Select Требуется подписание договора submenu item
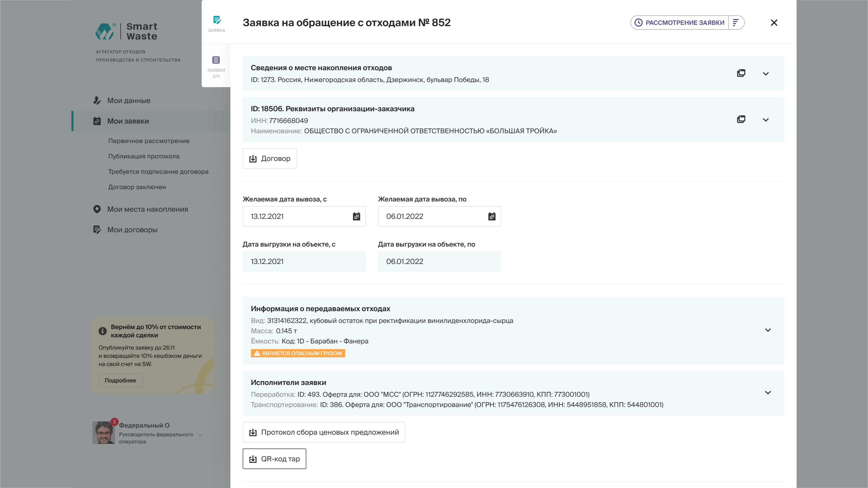The width and height of the screenshot is (868, 488). (x=158, y=171)
